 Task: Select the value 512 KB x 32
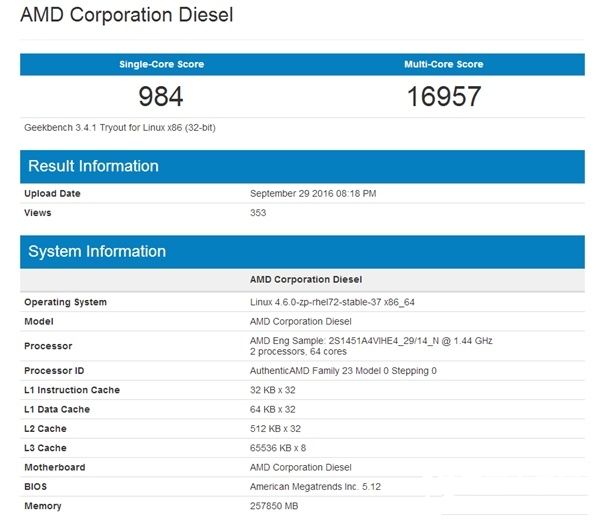tap(275, 429)
